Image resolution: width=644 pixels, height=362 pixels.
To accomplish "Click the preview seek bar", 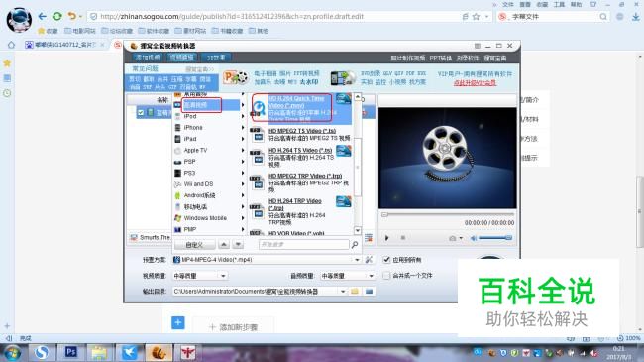I will tap(448, 214).
